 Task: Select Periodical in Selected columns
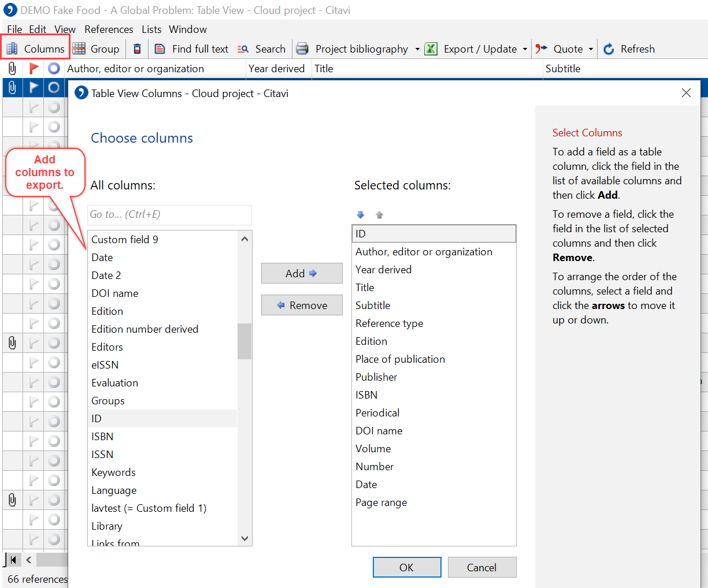click(433, 413)
